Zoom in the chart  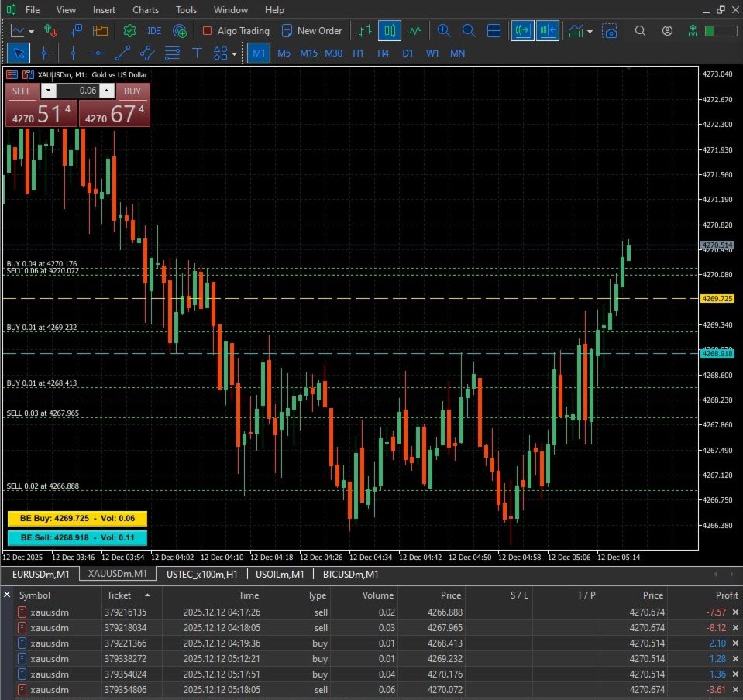click(x=444, y=31)
